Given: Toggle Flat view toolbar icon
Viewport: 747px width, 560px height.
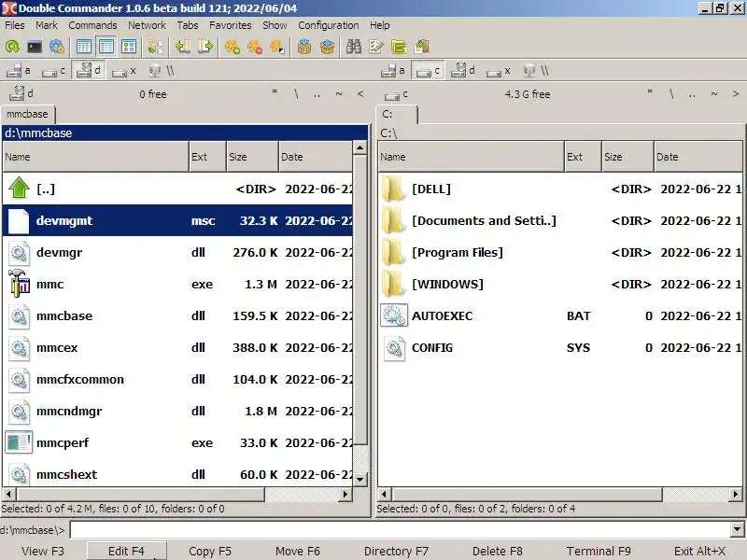Looking at the screenshot, I should (155, 47).
